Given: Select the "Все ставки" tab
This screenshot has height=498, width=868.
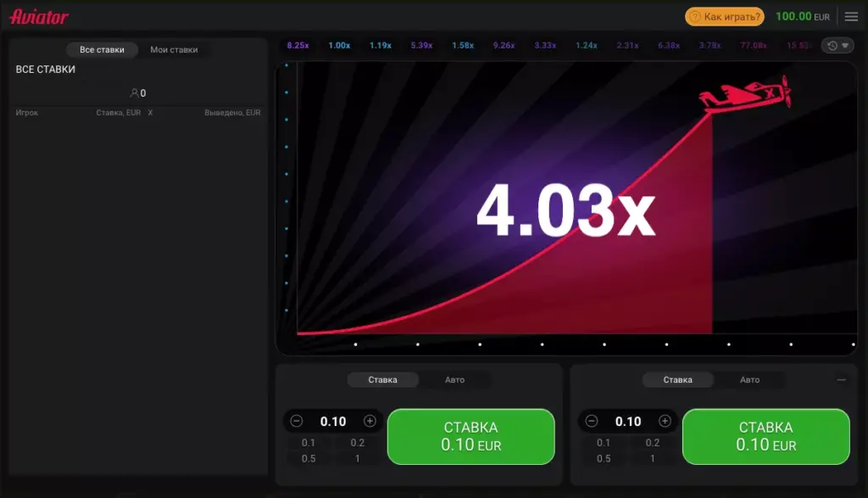Looking at the screenshot, I should [x=102, y=50].
